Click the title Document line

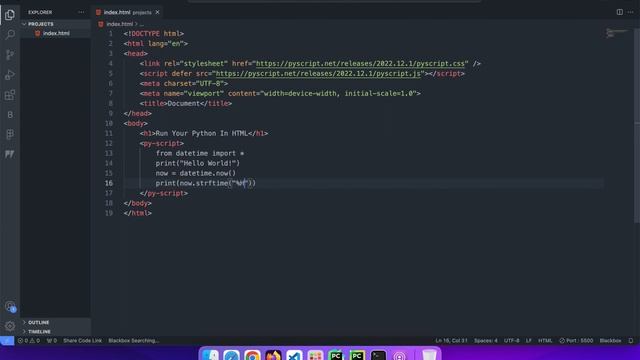(186, 104)
